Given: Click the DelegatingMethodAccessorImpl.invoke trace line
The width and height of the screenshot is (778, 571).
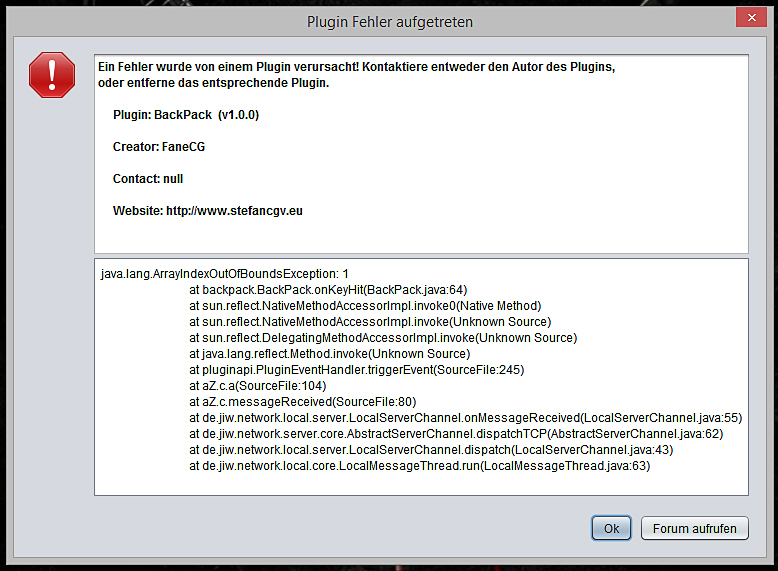Looking at the screenshot, I should pos(383,337).
